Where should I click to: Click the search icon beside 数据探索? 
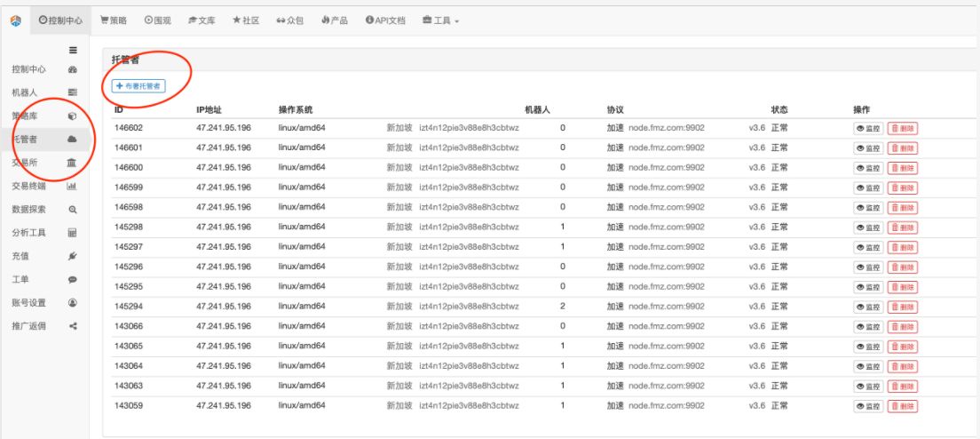(x=73, y=210)
